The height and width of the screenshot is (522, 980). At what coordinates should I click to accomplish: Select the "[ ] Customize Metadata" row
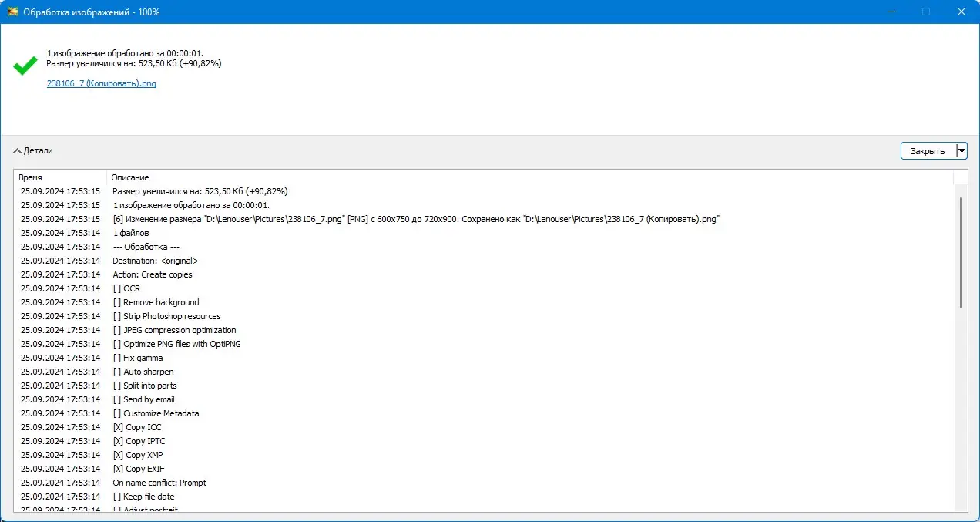484,413
